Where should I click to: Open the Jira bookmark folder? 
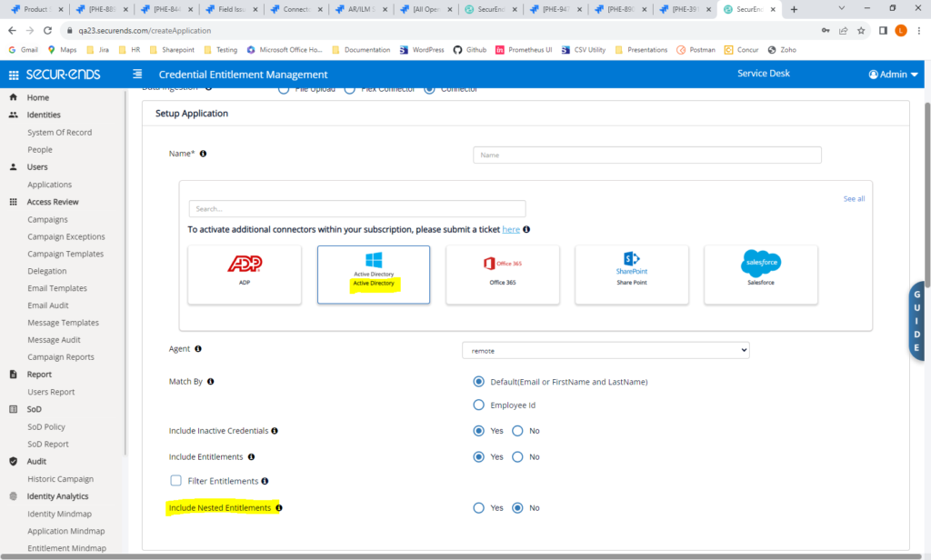[x=98, y=50]
